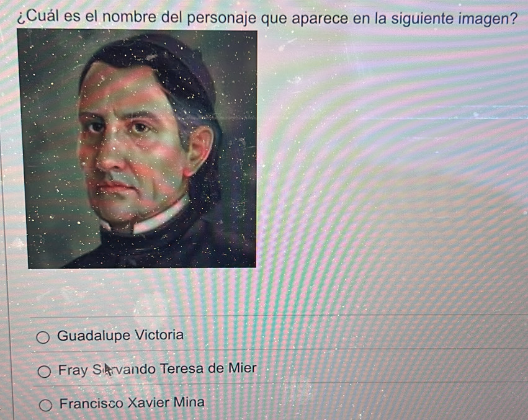Click the word 'Mier' in the second option
Screen dimensions: 528x420
pyautogui.click(x=243, y=368)
